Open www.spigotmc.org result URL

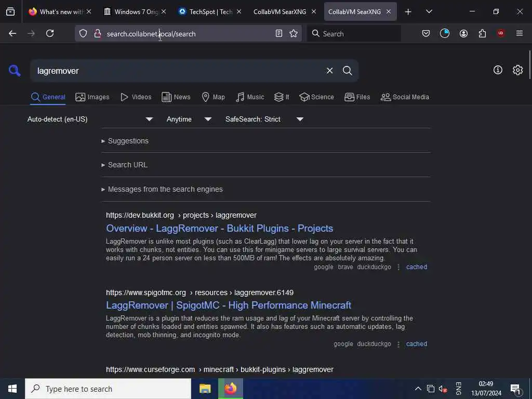[x=199, y=292]
